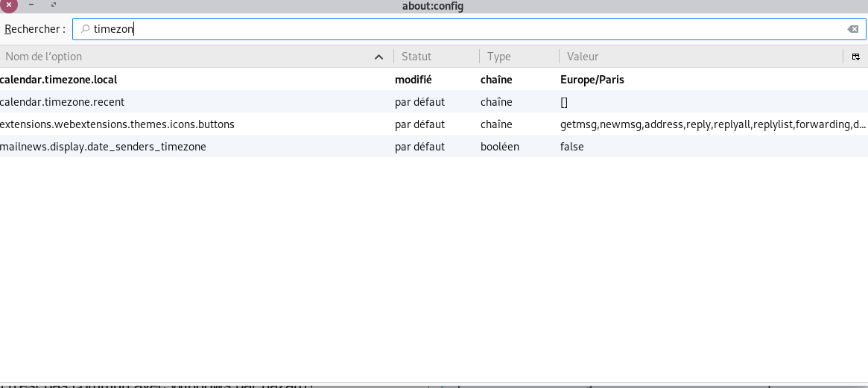This screenshot has height=388, width=868.
Task: Select mailnews.display.date_senders_timezone preference
Action: pos(104,147)
